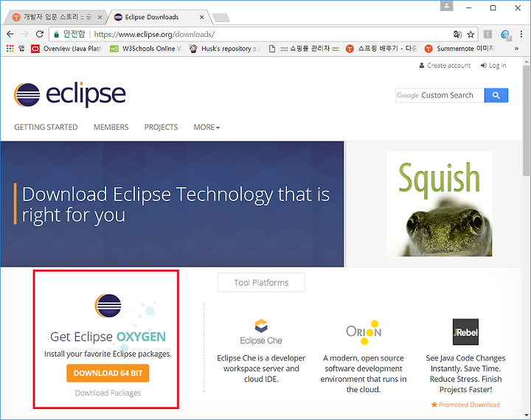Click Get Eclipse OXYGEN heading
The width and height of the screenshot is (531, 420).
(108, 337)
